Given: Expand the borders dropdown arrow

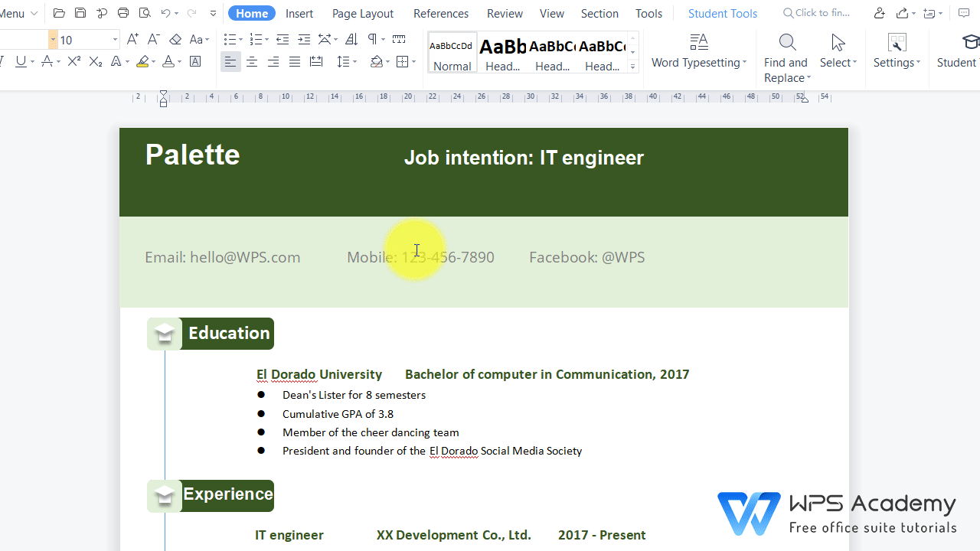Looking at the screenshot, I should [413, 62].
